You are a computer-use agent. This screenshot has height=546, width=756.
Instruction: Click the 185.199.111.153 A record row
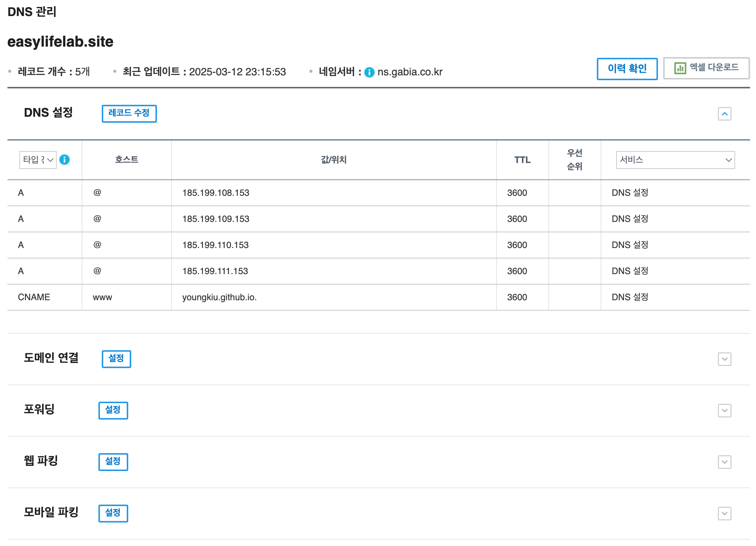[215, 271]
